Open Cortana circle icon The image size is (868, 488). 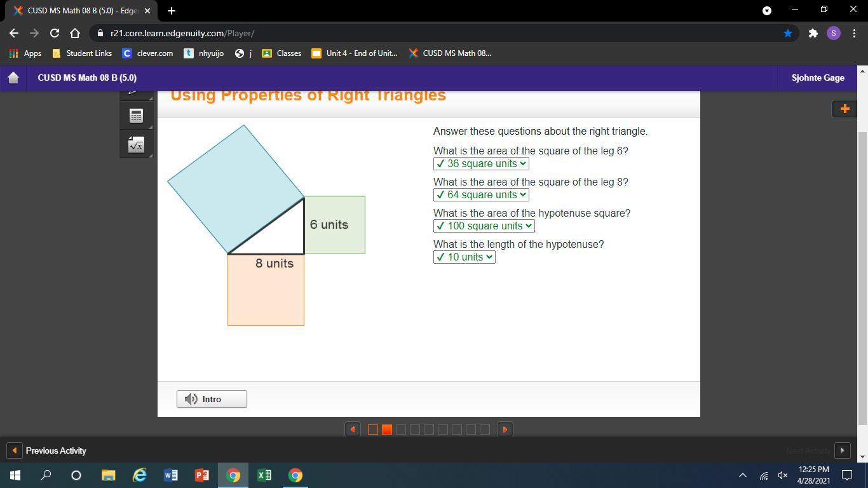point(76,475)
